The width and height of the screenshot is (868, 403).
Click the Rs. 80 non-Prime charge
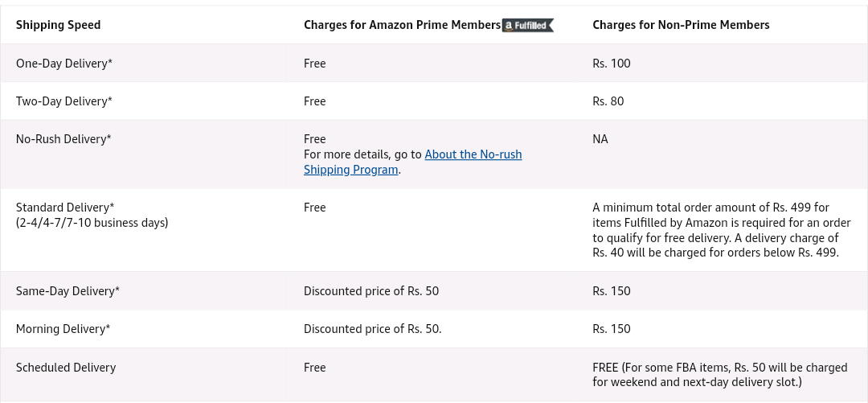tap(608, 101)
